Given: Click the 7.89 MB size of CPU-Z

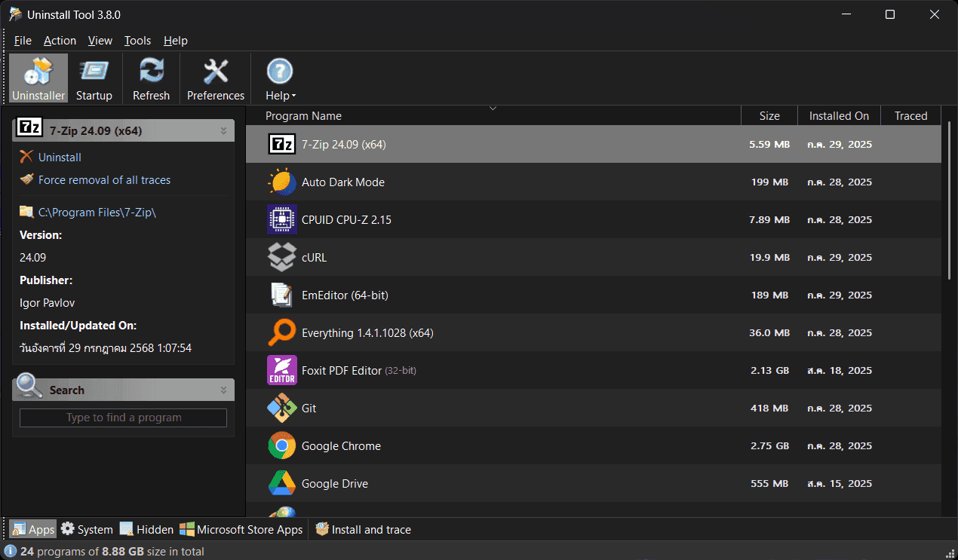Looking at the screenshot, I should [769, 219].
